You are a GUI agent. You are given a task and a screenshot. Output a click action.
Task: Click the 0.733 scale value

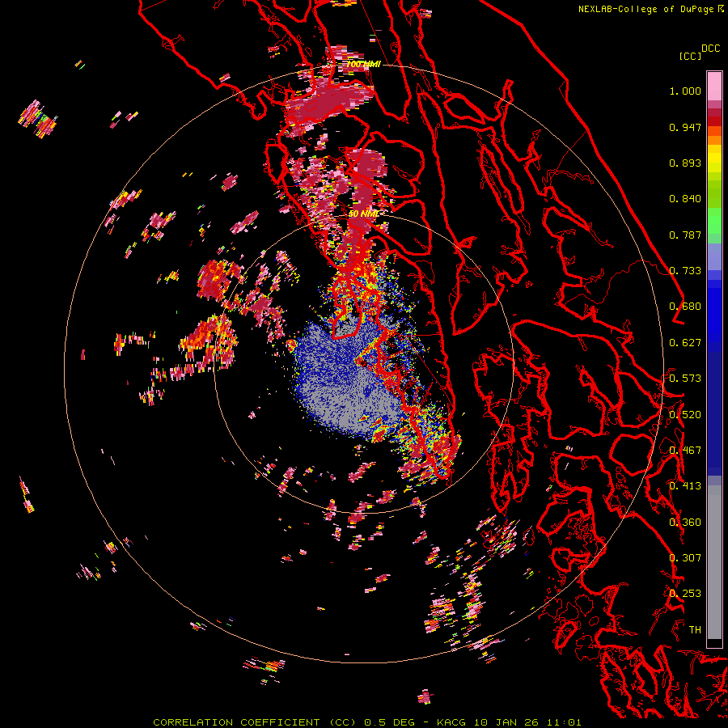point(685,271)
